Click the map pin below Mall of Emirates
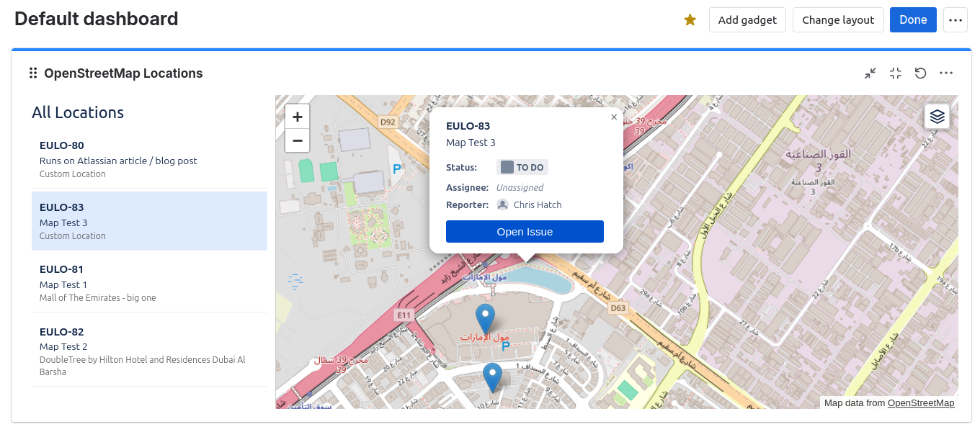The image size is (980, 432). click(x=492, y=374)
